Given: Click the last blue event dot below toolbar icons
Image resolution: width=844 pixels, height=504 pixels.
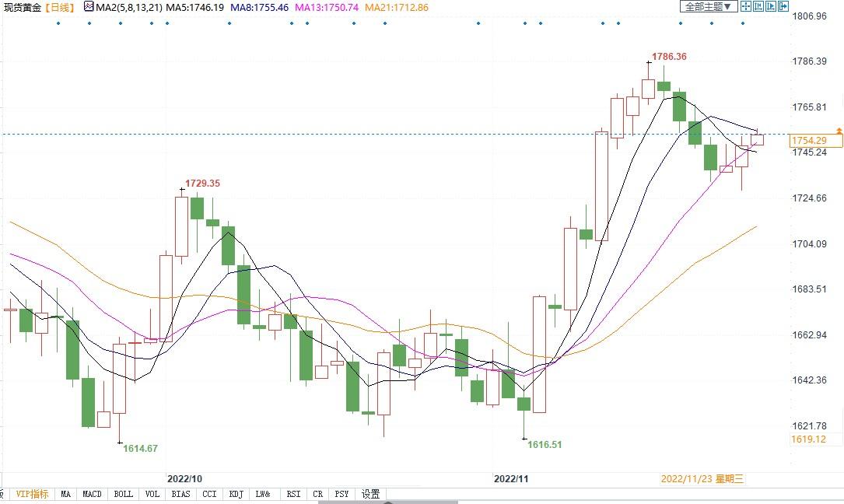Looking at the screenshot, I should pyautogui.click(x=742, y=23).
